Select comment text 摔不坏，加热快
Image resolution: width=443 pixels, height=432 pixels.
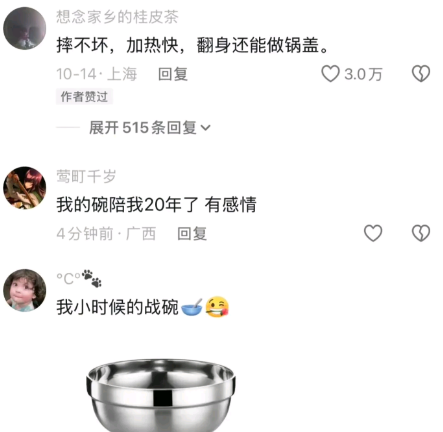click(118, 45)
